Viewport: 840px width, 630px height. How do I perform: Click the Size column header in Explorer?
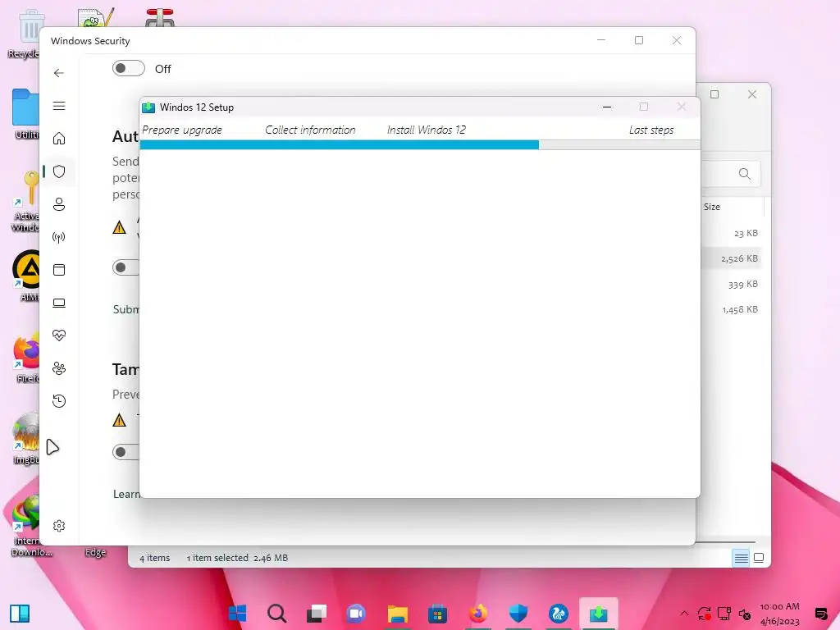coord(712,207)
